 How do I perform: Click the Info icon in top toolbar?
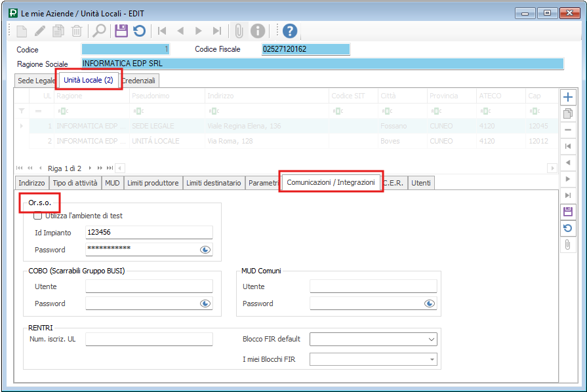click(x=258, y=31)
